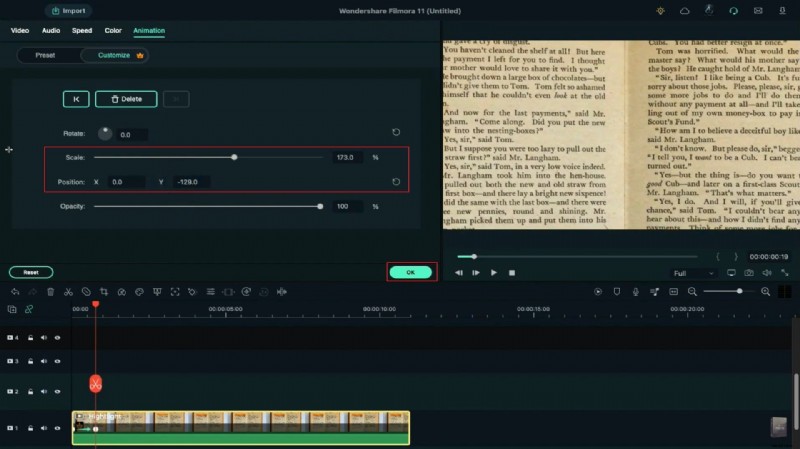Screen dimensions: 800x449
Task: Take a snapshot with the camera icon
Action: click(x=748, y=272)
